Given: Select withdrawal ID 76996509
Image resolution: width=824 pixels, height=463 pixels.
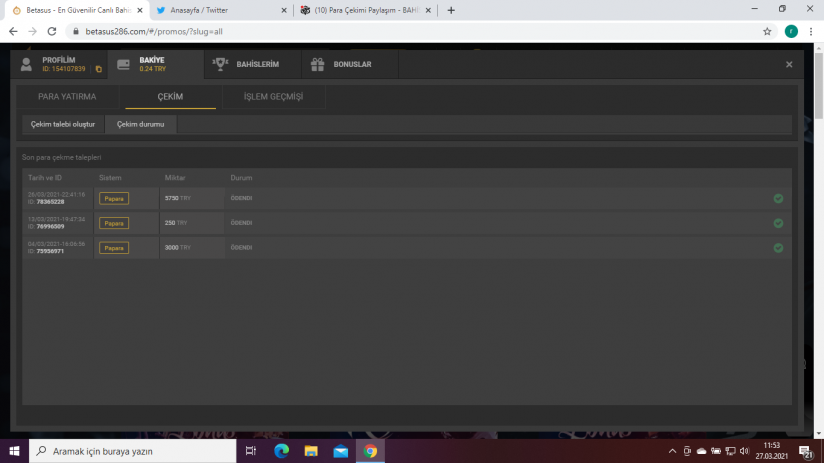Looking at the screenshot, I should (x=50, y=227).
